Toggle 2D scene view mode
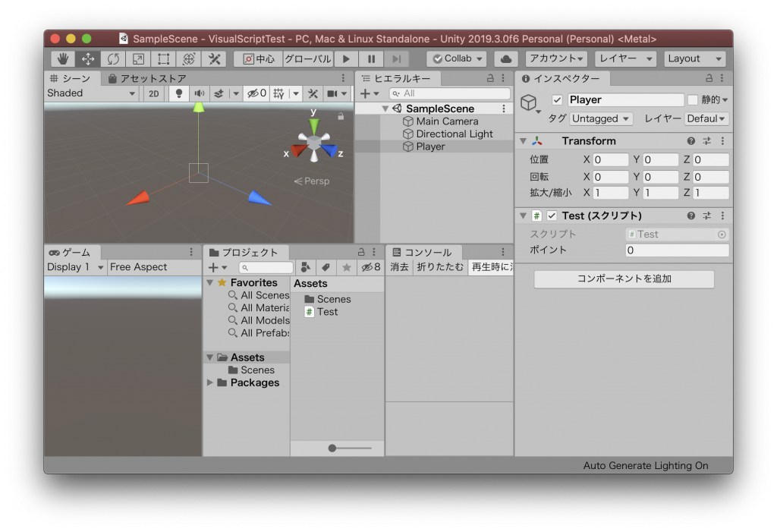Screen dimensions: 777x532 pos(153,93)
